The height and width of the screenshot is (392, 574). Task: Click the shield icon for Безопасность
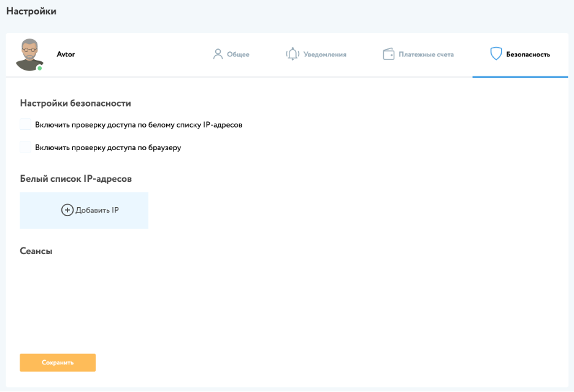496,54
